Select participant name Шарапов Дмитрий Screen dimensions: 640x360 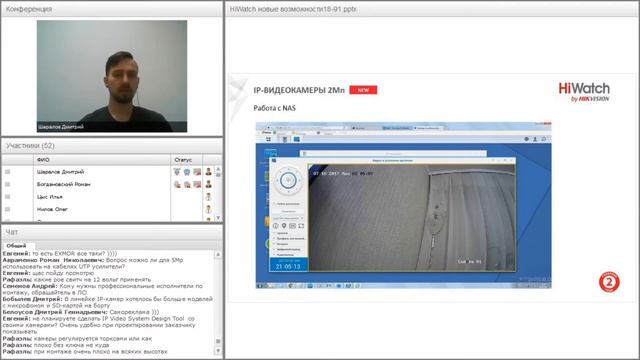(60, 172)
